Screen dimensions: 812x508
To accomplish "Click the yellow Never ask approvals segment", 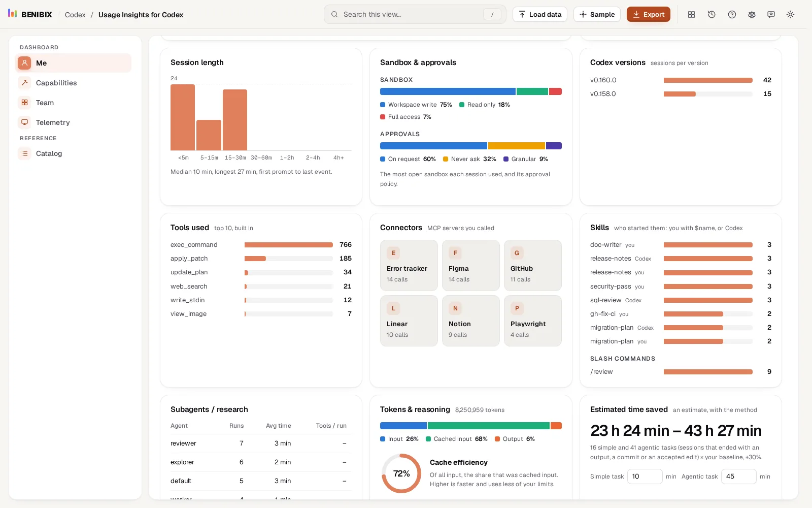I will pyautogui.click(x=517, y=146).
